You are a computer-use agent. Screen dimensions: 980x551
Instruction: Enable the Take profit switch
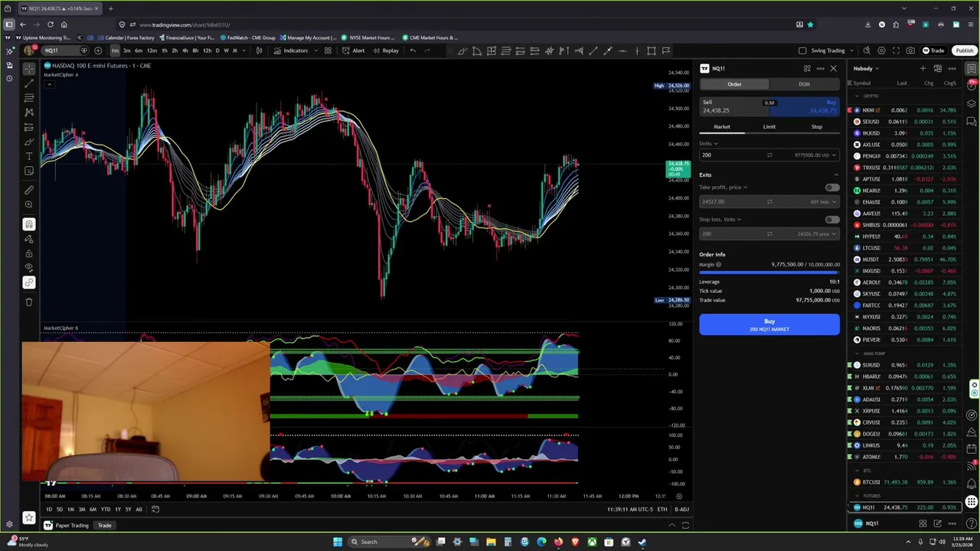click(831, 187)
